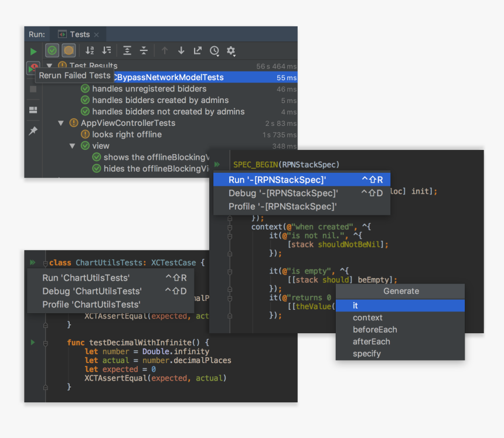The width and height of the screenshot is (504, 438).
Task: Choose Run '-[RPNStackSpec]' menu item
Action: [x=301, y=180]
